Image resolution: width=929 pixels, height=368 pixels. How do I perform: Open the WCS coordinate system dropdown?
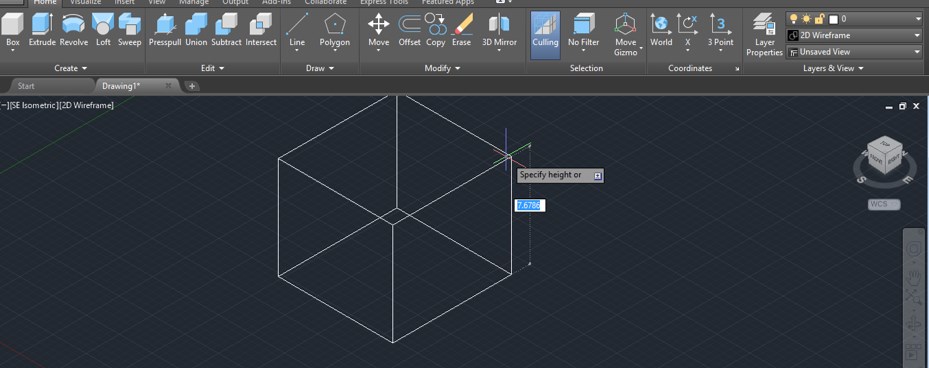tap(884, 204)
